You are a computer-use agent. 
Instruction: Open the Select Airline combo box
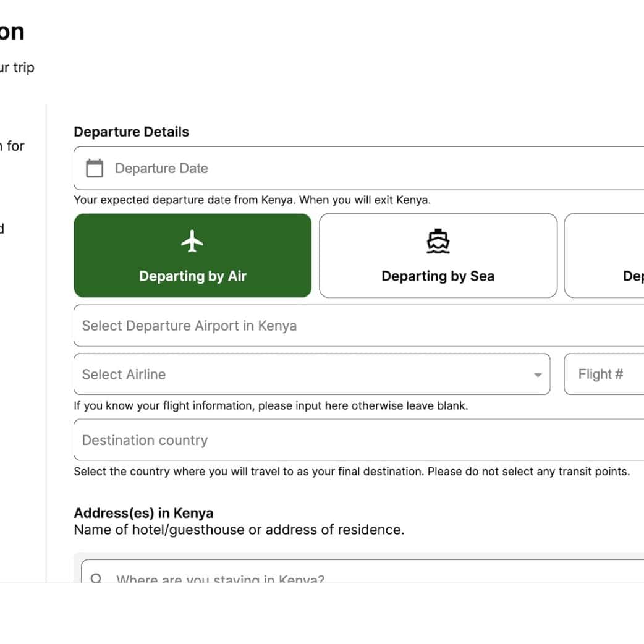tap(303, 375)
